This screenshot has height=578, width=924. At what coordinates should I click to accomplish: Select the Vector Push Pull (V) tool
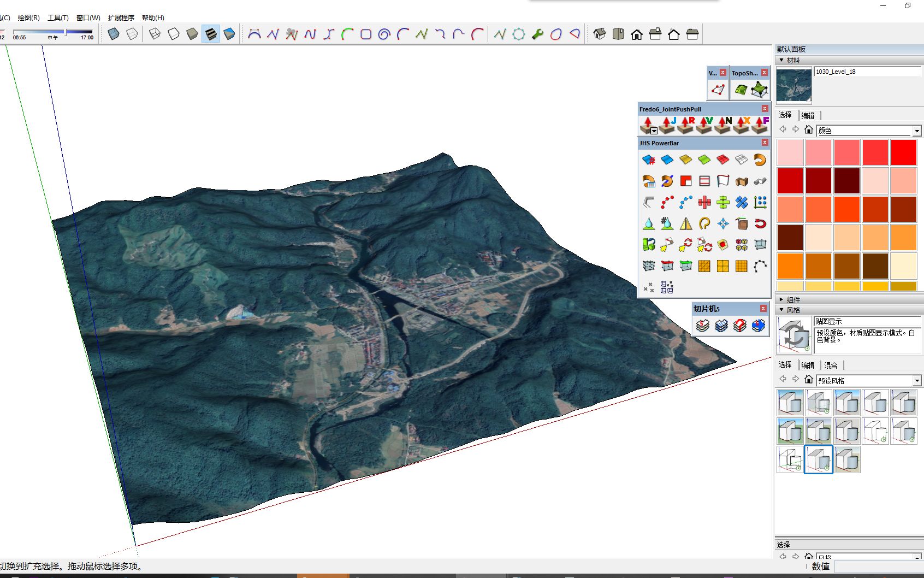[704, 125]
